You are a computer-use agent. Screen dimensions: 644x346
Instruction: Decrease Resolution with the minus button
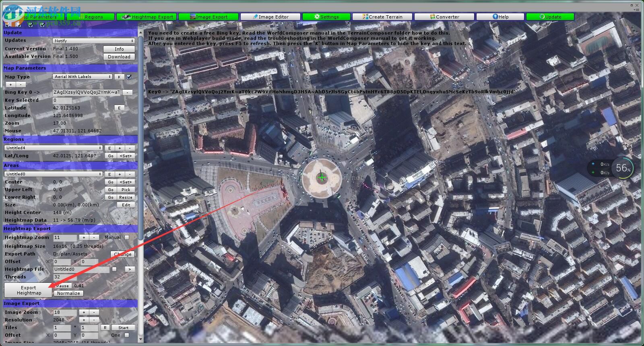[94, 320]
